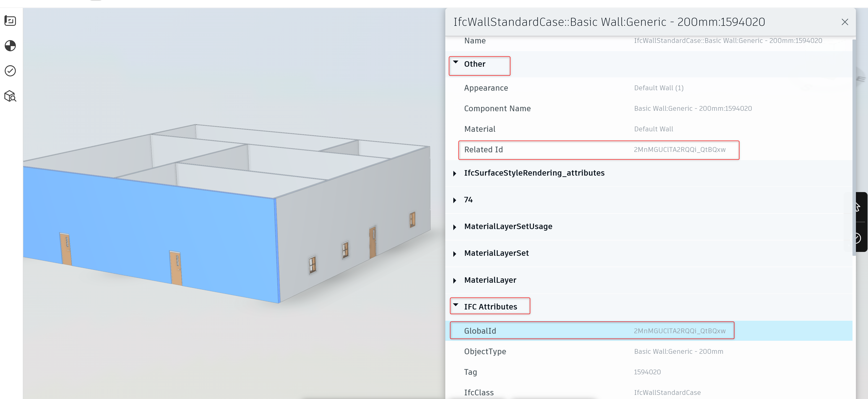Open the sheets and views icon
The width and height of the screenshot is (868, 399).
[x=10, y=21]
